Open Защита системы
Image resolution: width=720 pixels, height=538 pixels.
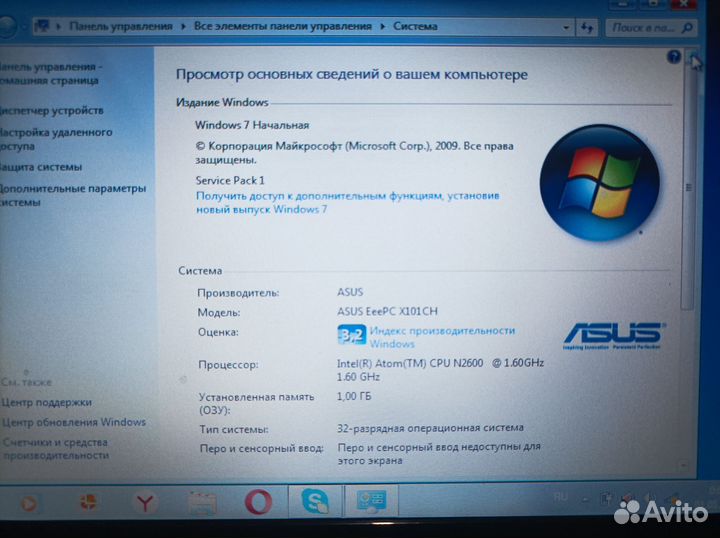(x=41, y=167)
